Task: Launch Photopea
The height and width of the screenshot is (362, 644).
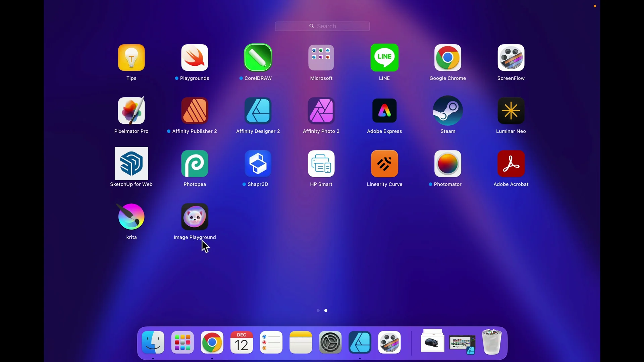Action: click(195, 164)
